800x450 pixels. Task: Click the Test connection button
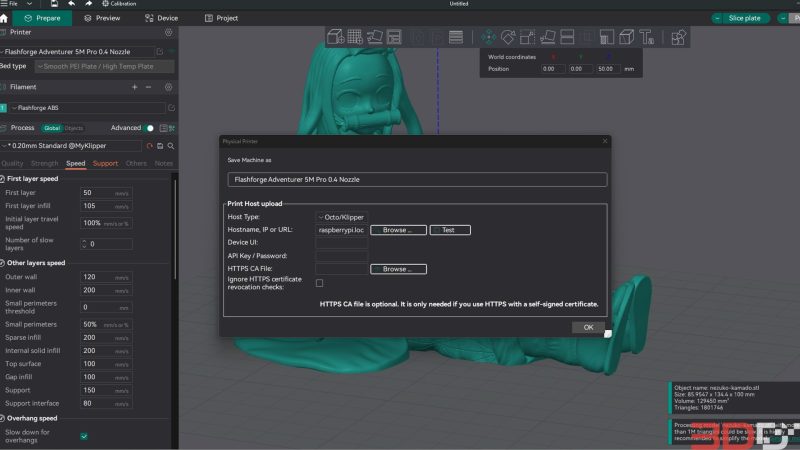pos(450,230)
